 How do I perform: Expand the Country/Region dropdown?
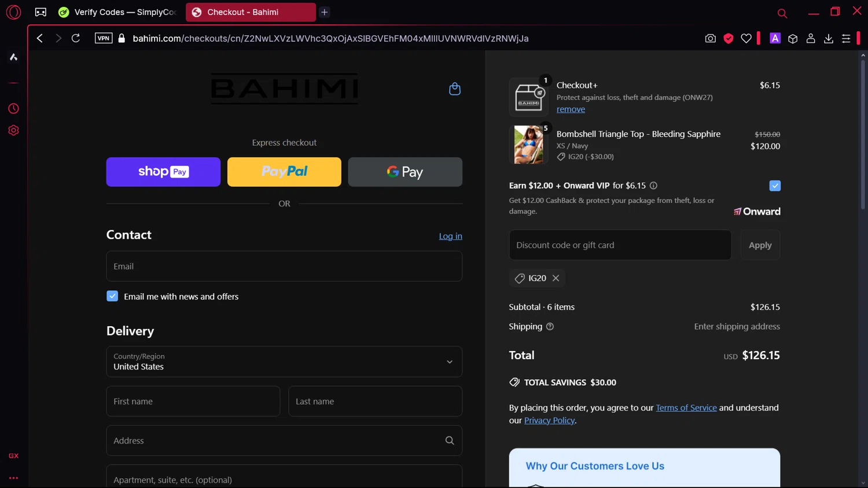284,361
